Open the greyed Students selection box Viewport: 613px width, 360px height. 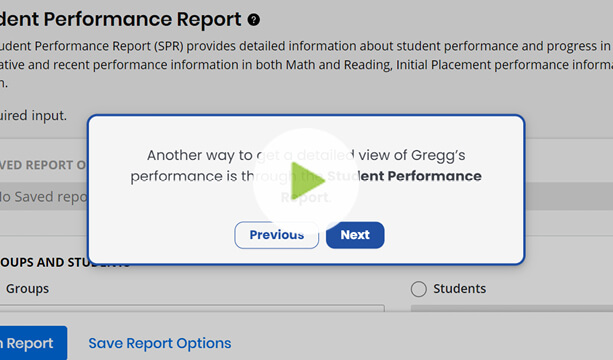click(x=512, y=308)
